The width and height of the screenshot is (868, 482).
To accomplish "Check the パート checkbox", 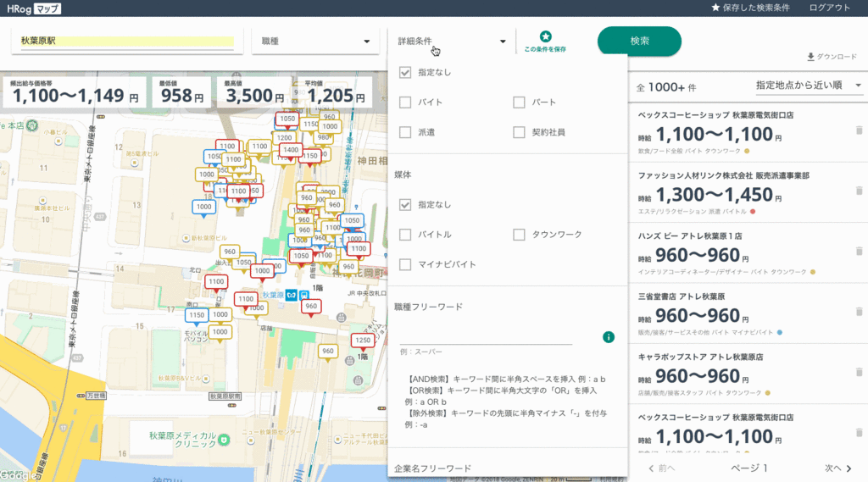I will (519, 102).
